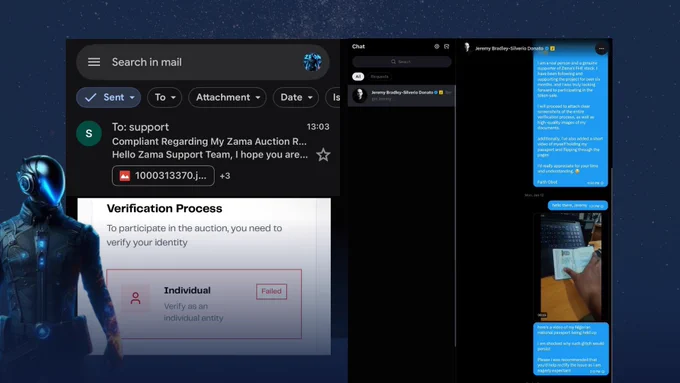This screenshot has width=680, height=383.
Task: Click the 13:03 email timestamp
Action: pyautogui.click(x=318, y=127)
